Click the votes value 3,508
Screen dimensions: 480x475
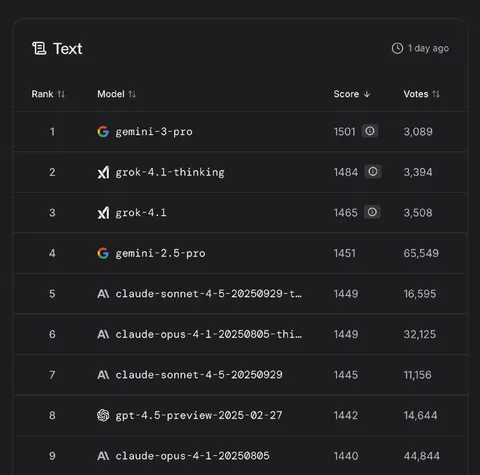point(418,213)
